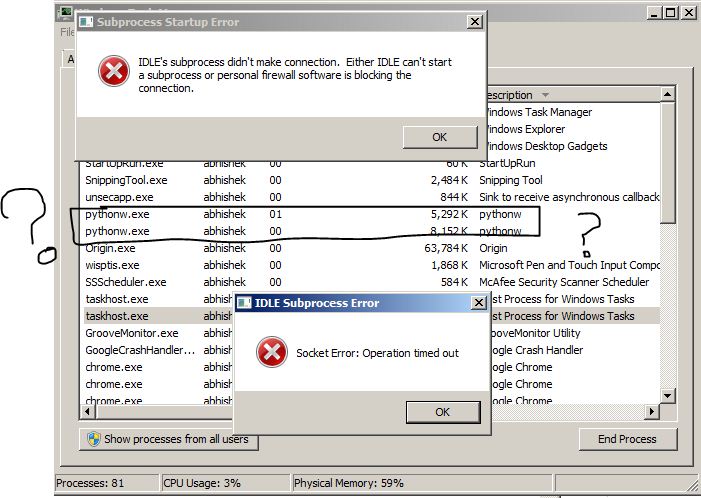Click the scroll up arrow of process list
The height and width of the screenshot is (498, 701).
point(667,94)
